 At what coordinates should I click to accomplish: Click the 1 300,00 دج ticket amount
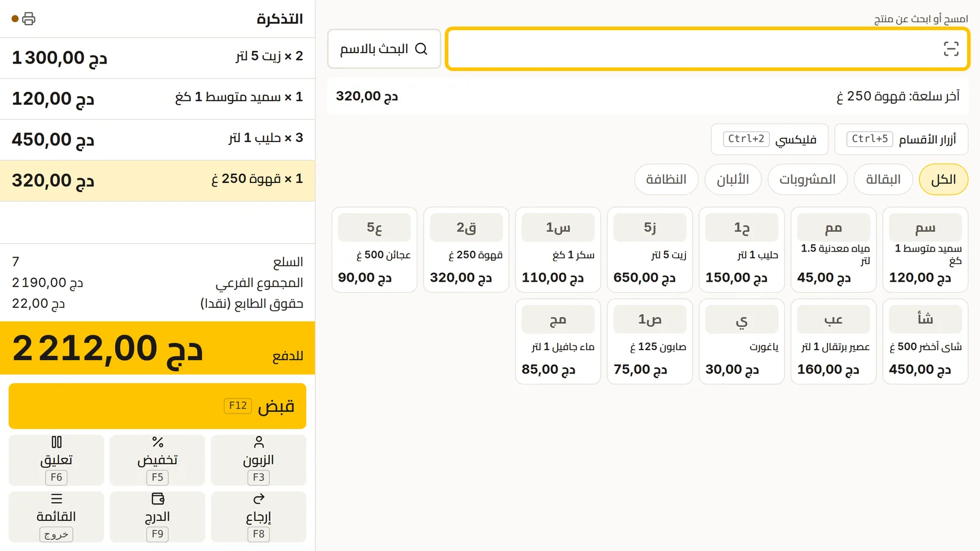pos(59,58)
